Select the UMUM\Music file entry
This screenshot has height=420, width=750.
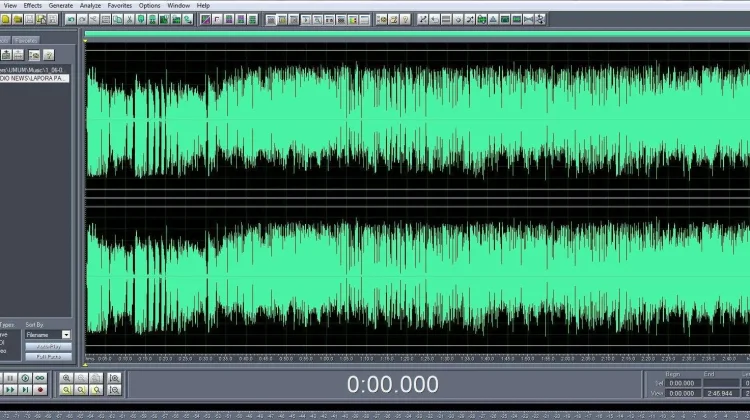coord(34,70)
